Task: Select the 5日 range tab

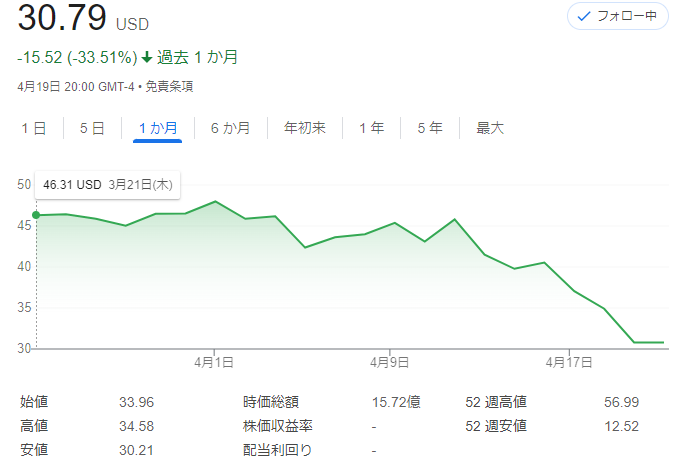Action: [92, 128]
